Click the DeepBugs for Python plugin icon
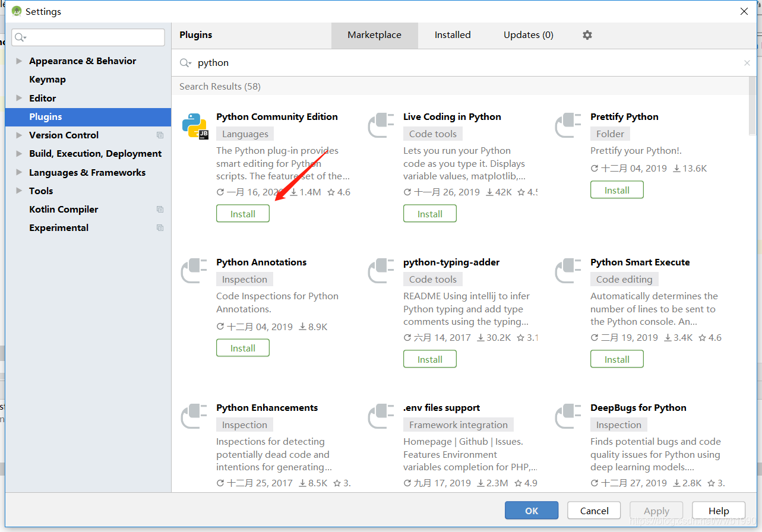This screenshot has width=762, height=532. [568, 416]
